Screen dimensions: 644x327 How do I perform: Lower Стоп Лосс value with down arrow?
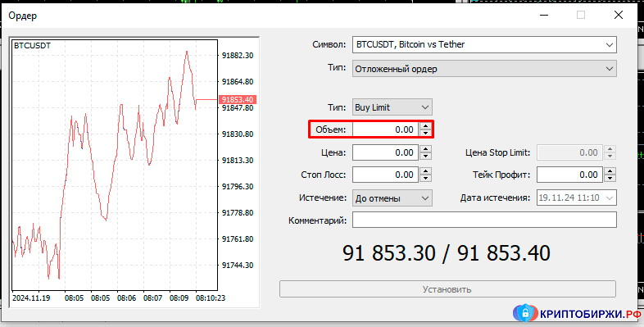425,179
